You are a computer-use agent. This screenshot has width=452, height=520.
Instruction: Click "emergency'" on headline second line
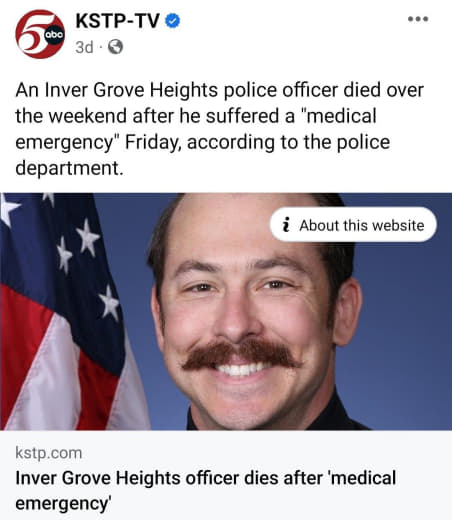[x=63, y=503]
